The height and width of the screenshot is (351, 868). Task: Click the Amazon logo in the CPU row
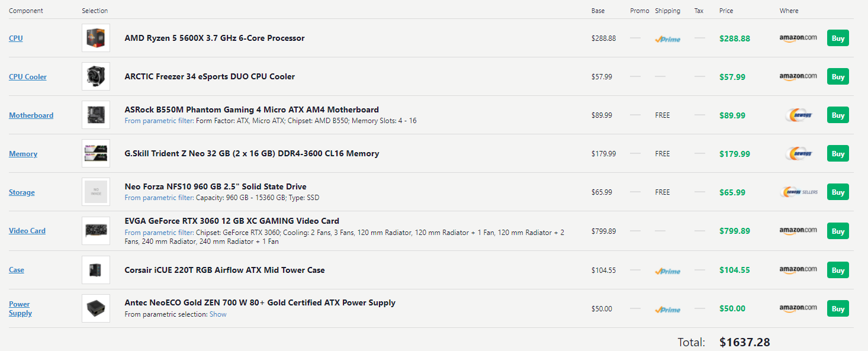click(x=798, y=38)
